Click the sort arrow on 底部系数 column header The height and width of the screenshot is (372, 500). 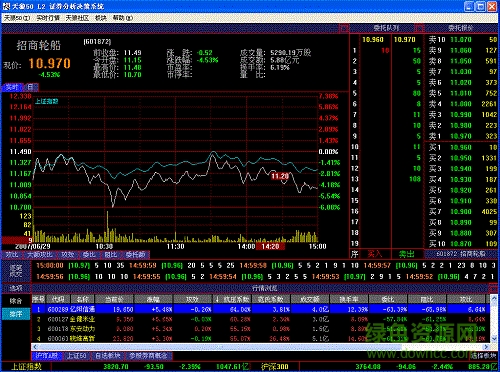217,299
